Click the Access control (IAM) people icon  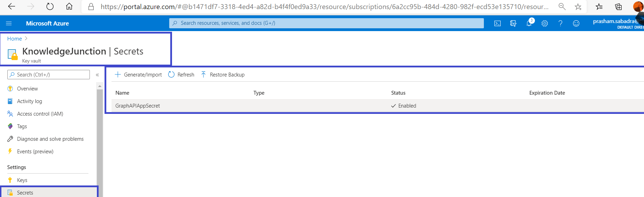(10, 114)
